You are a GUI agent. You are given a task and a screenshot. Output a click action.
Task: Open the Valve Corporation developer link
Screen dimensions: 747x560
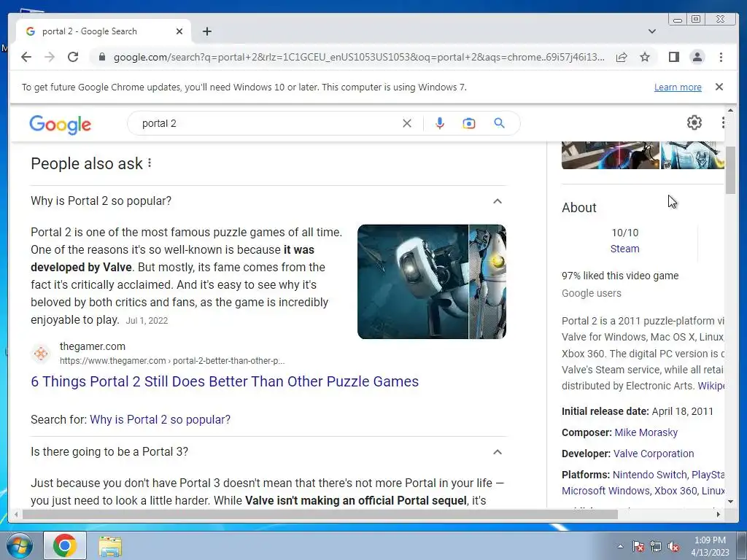coord(654,454)
